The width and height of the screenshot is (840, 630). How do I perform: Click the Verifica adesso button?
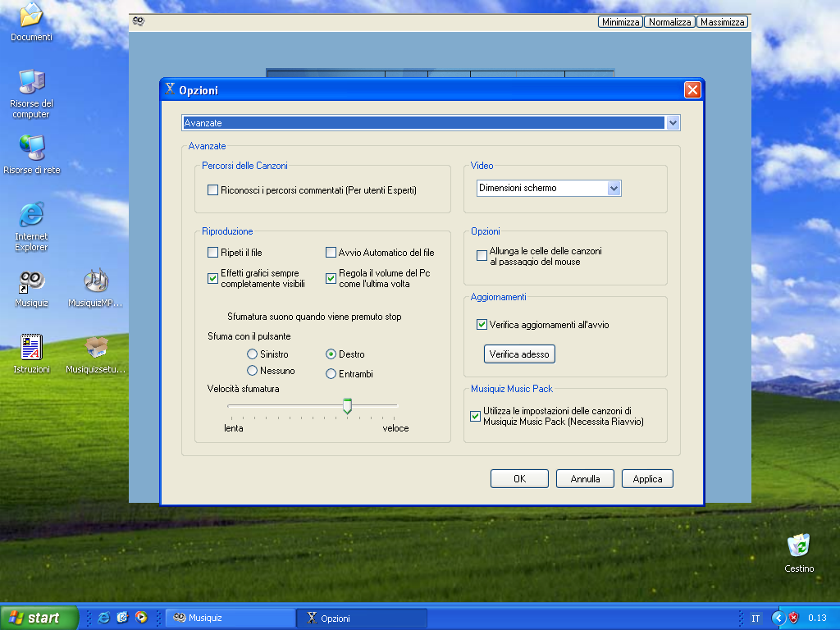(519, 354)
